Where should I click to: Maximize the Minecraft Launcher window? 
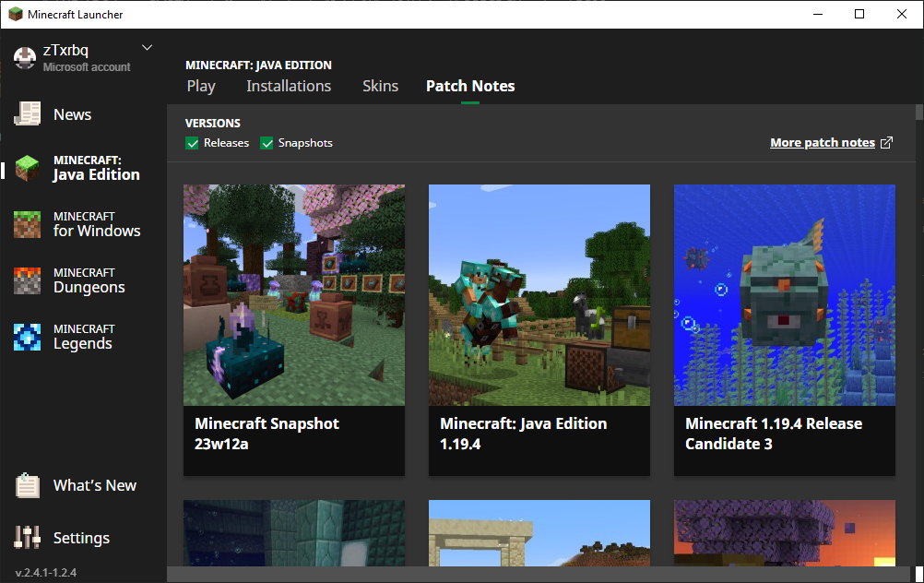tap(859, 14)
